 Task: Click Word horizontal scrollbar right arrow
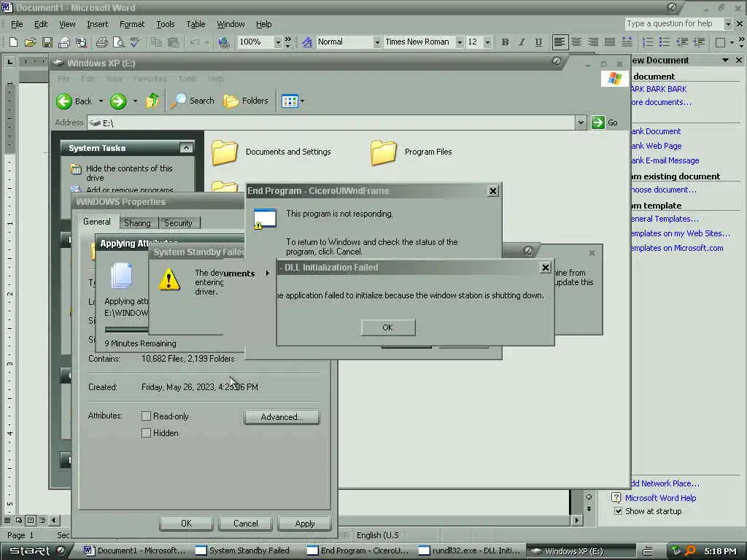tap(577, 520)
